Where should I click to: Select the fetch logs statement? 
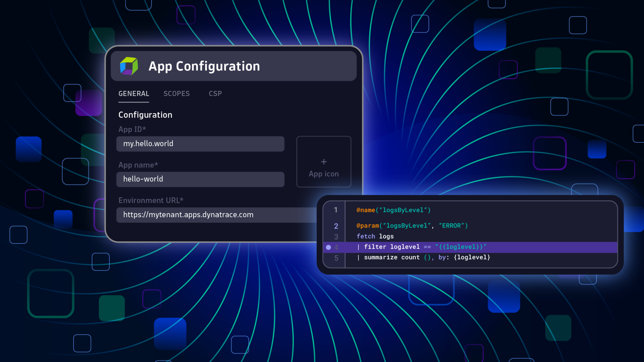click(x=375, y=236)
